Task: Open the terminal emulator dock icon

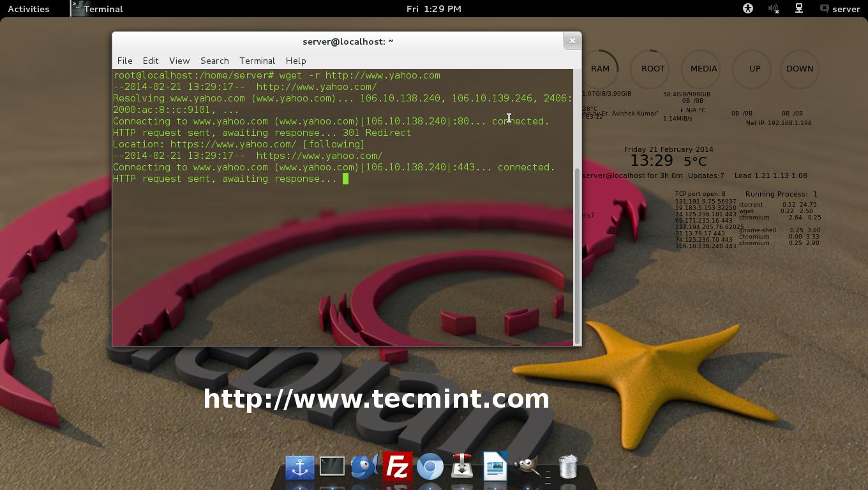Action: tap(333, 466)
